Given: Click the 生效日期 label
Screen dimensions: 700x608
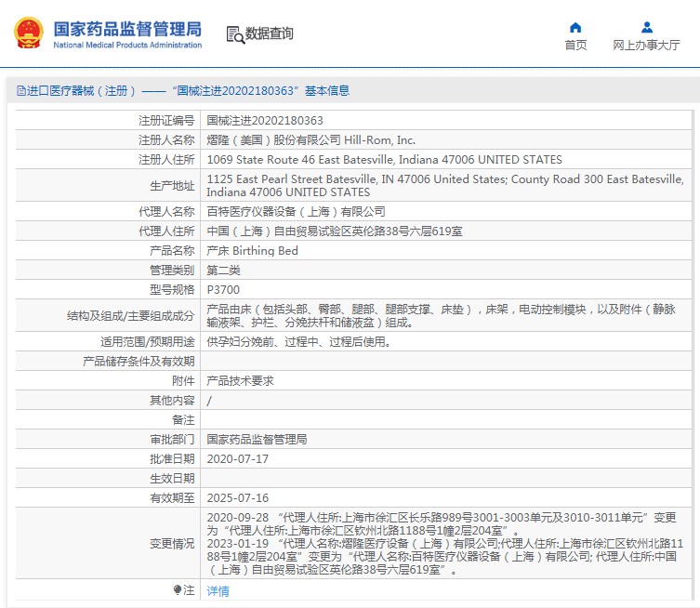Looking at the screenshot, I should [172, 479].
